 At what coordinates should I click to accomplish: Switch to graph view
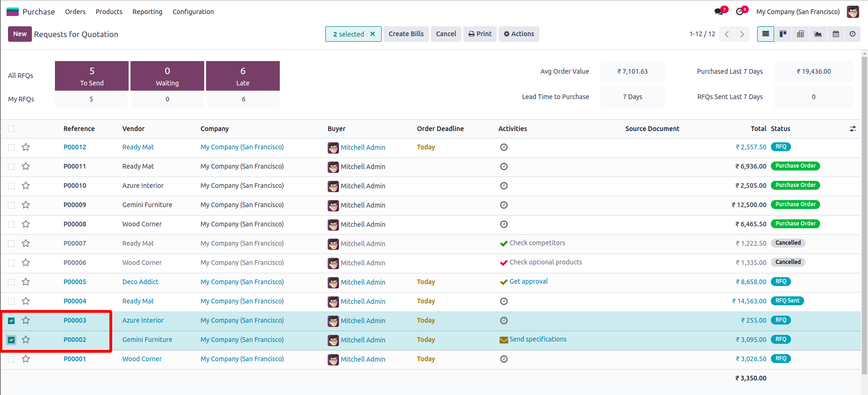(818, 34)
